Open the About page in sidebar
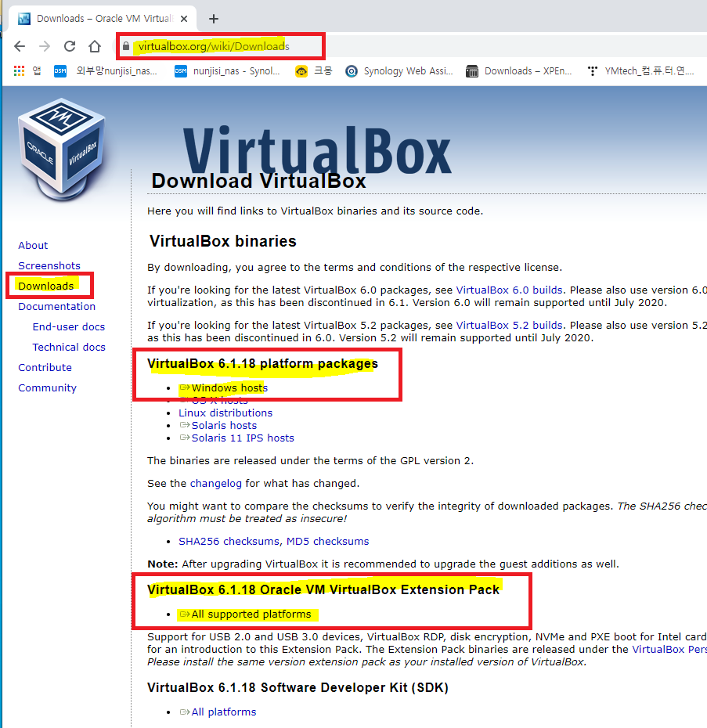The image size is (707, 728). coord(33,245)
